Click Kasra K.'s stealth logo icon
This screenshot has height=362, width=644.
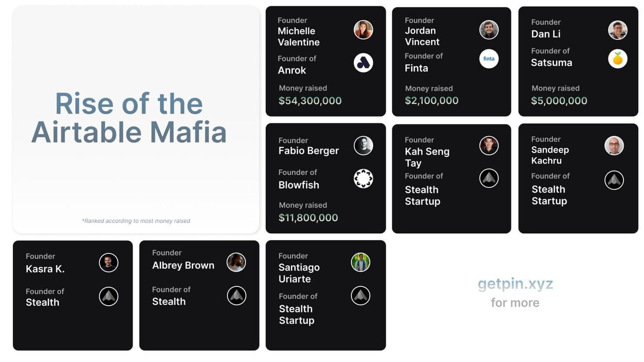tap(109, 296)
